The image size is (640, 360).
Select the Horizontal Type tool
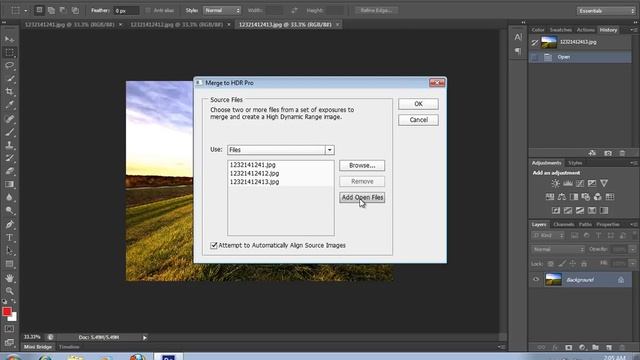pyautogui.click(x=9, y=237)
